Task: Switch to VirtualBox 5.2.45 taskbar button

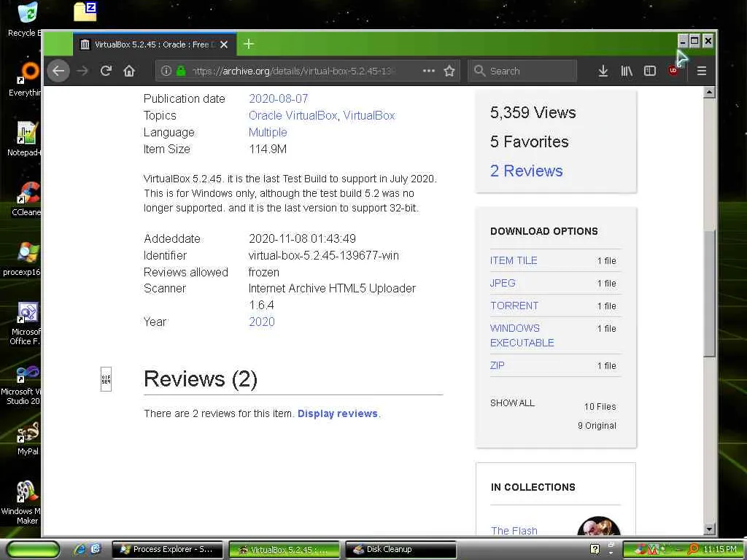Action: point(285,550)
